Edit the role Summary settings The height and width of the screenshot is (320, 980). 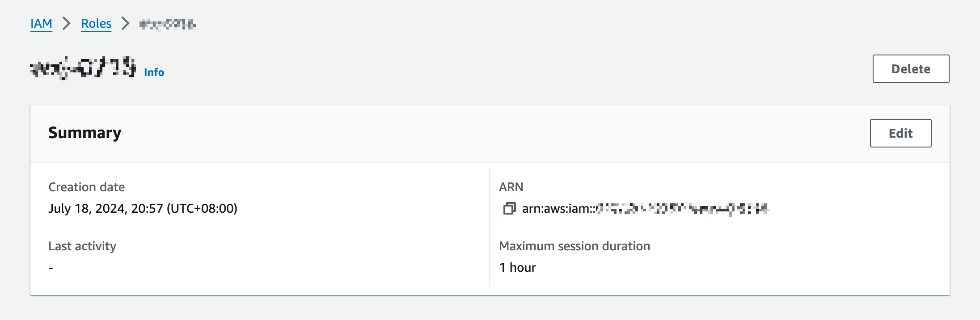point(900,133)
